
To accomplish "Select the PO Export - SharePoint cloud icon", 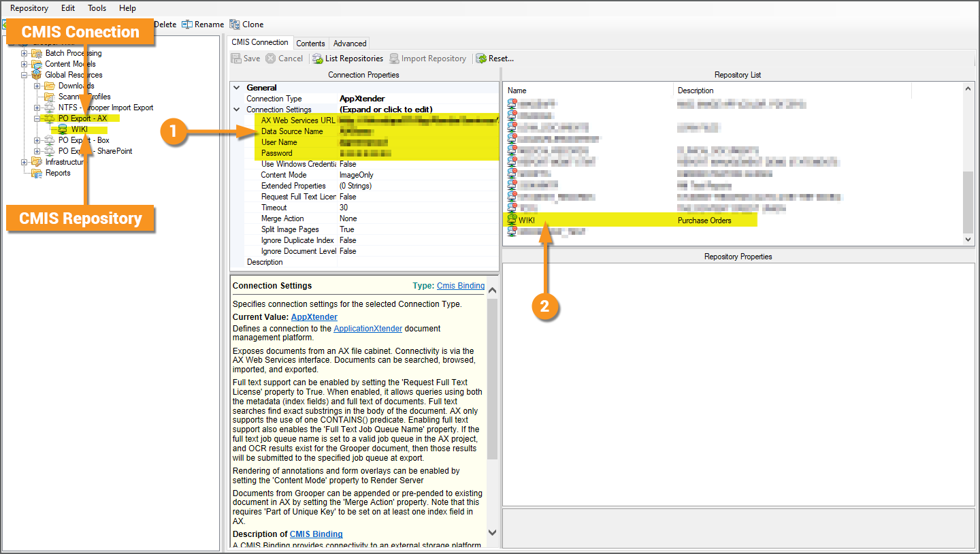I will point(50,151).
